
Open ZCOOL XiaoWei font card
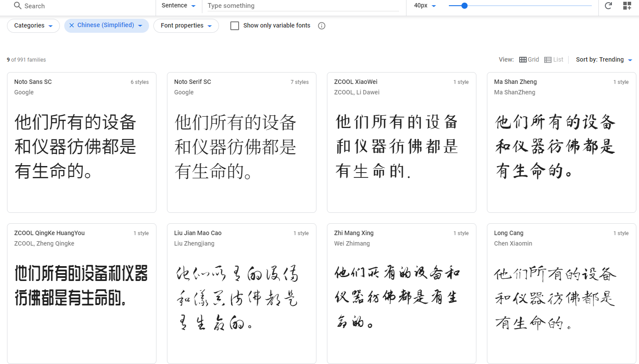point(402,142)
